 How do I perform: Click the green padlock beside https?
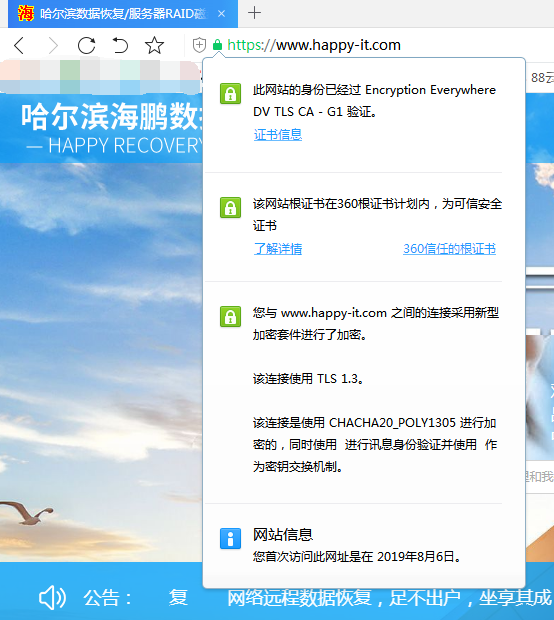217,45
